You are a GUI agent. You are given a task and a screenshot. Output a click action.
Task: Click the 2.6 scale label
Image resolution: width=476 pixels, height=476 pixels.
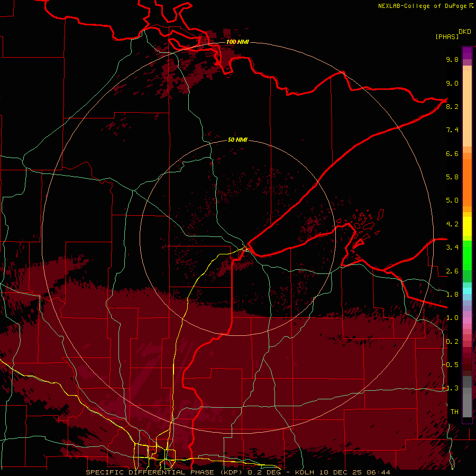click(452, 271)
